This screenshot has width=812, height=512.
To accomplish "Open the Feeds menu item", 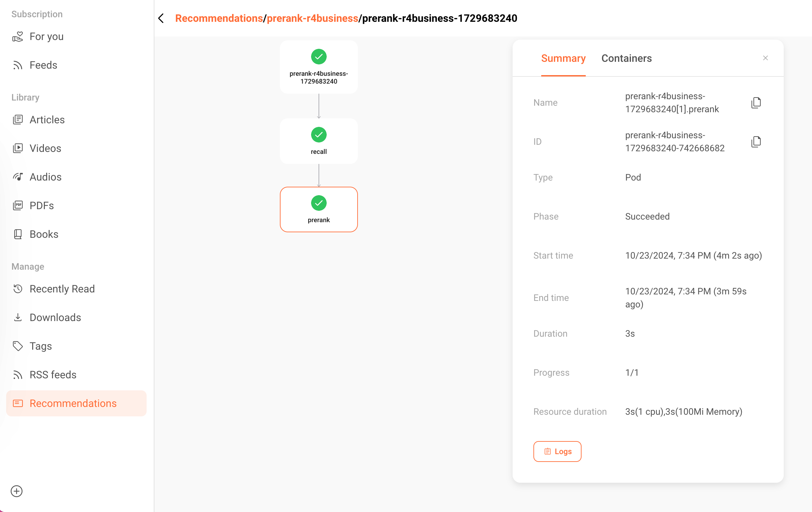I will tap(76, 65).
